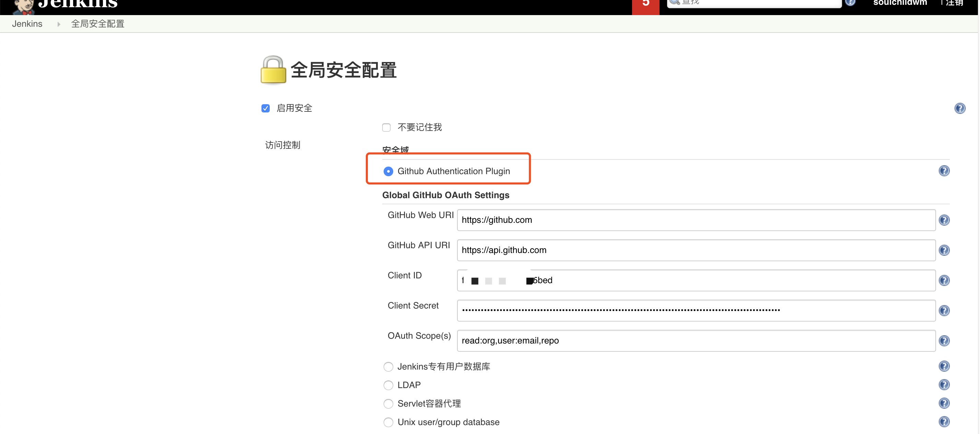Open help for 启用安全 option
Screen dimensions: 980x434
point(959,108)
